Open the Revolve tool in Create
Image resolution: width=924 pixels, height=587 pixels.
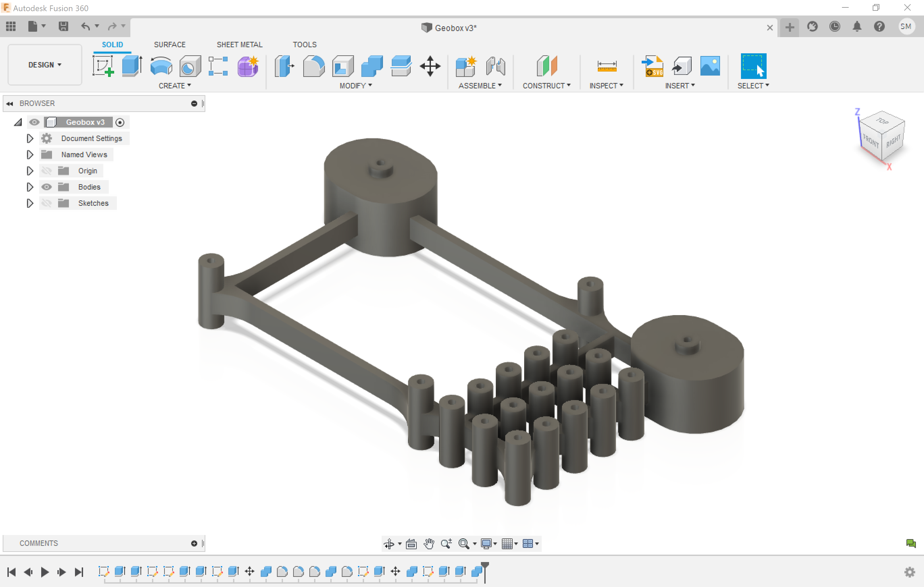click(161, 66)
